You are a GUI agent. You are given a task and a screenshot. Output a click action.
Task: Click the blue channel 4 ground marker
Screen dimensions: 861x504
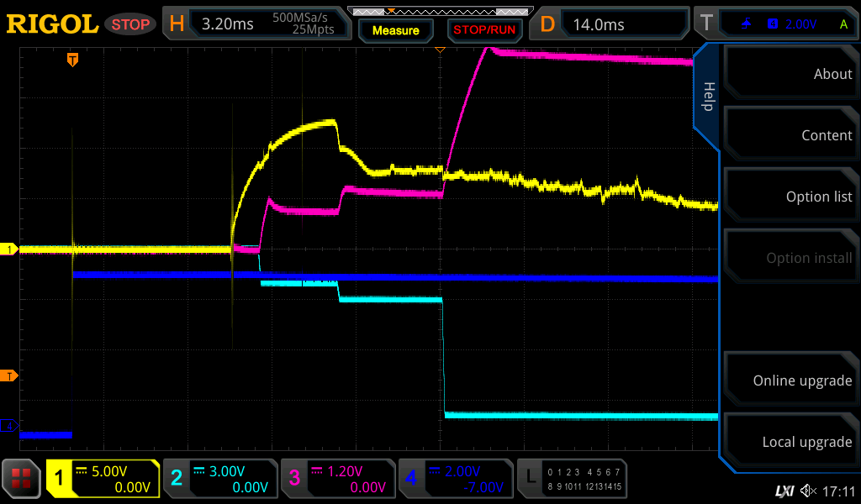(10, 426)
